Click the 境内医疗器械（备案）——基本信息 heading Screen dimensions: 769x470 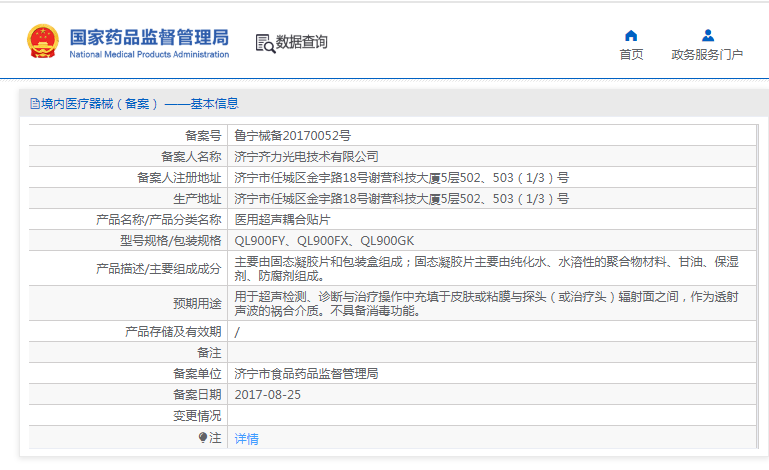[140, 104]
